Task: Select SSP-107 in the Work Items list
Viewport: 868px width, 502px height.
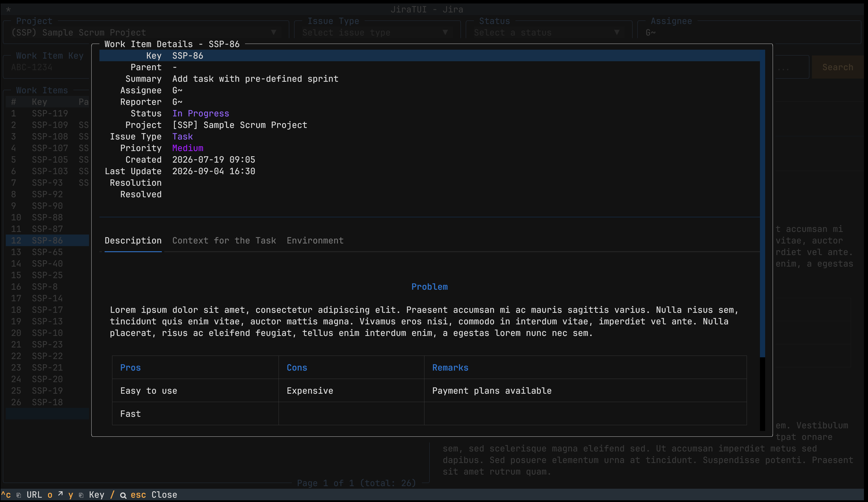Action: [48, 148]
